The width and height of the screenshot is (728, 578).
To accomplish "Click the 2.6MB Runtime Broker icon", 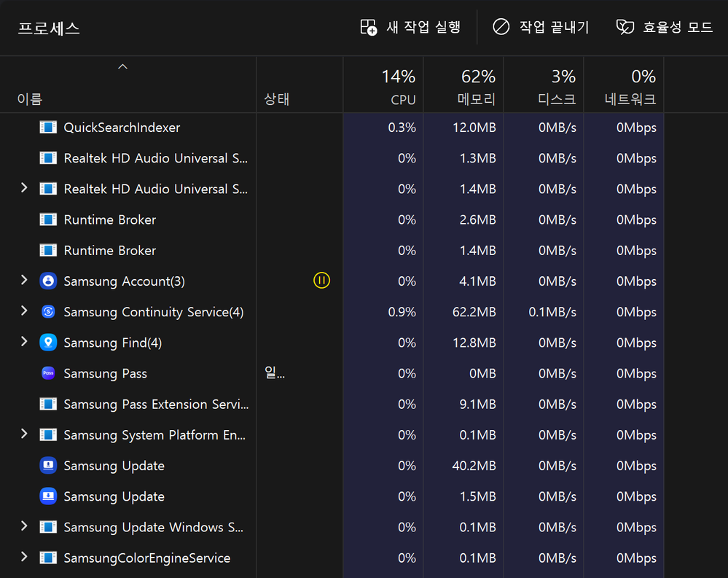I will click(48, 219).
